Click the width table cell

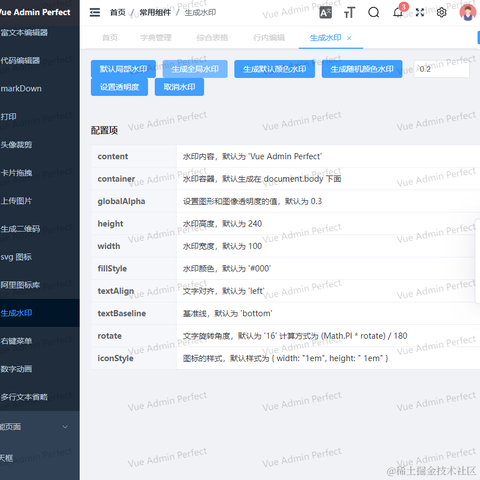134,246
